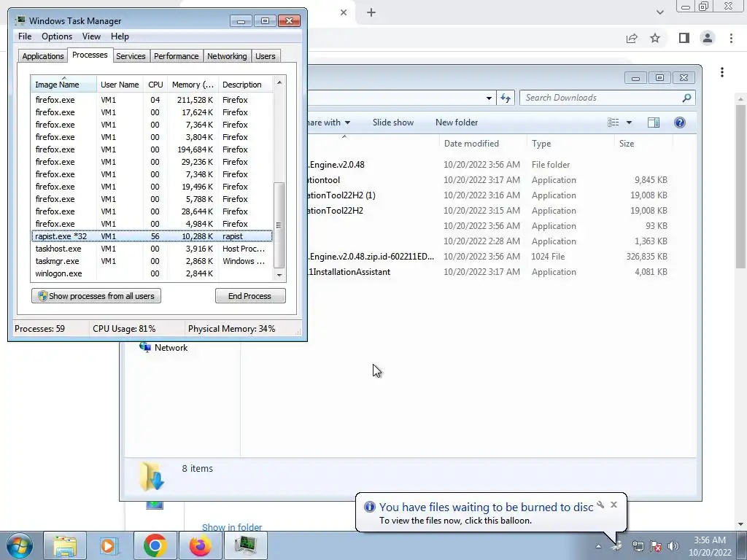Switch to the Performance tab

tap(176, 55)
